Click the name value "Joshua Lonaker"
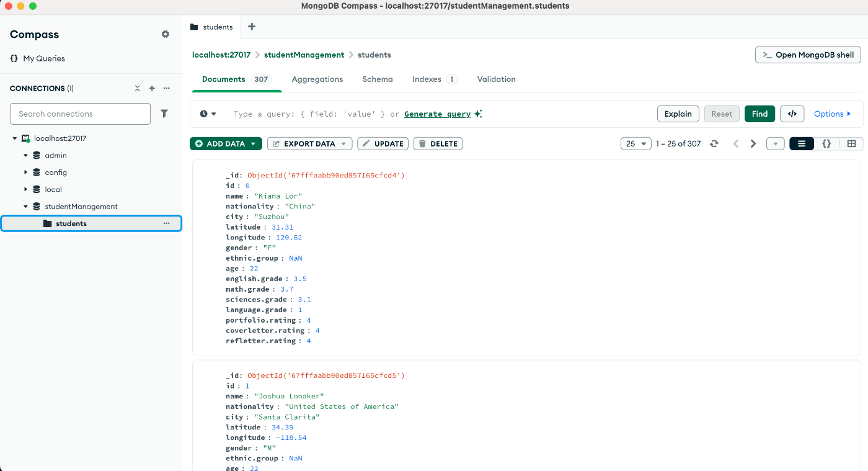This screenshot has width=868, height=471. tap(289, 396)
